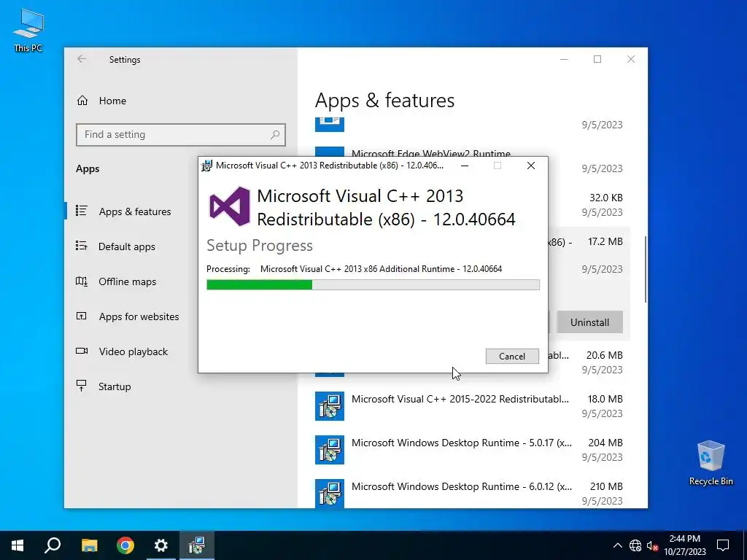
Task: Show hidden tray icons chevron
Action: [x=617, y=545]
